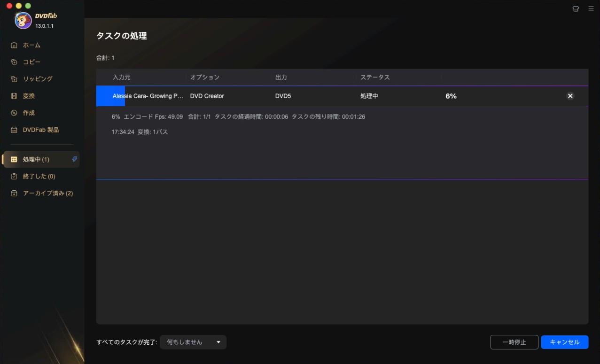Open the 作成 creator module
The image size is (600, 364).
tap(29, 113)
